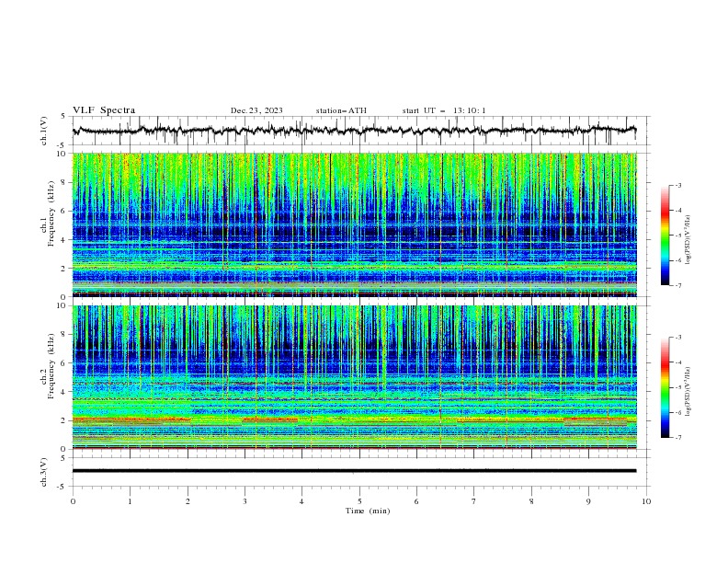
Task: Click the "Time (min)" axis title
Action: tap(368, 511)
